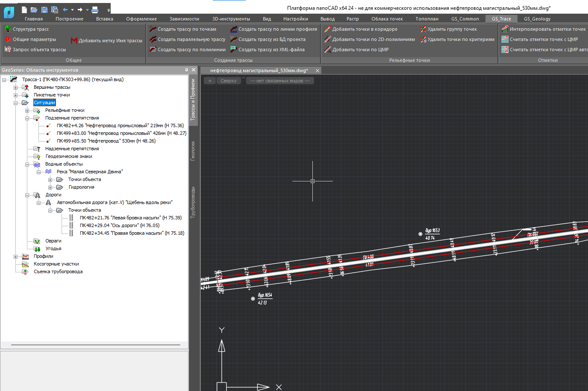Select Создать трассу из XML-файла

click(x=271, y=50)
